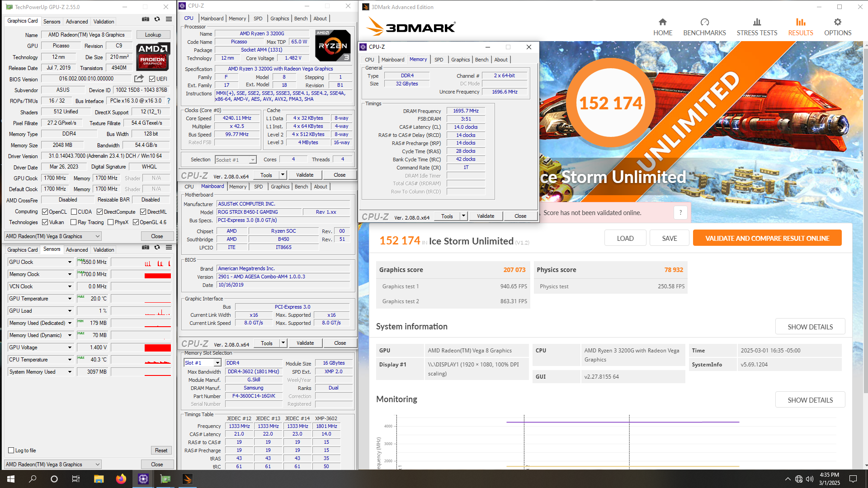868x488 pixels.
Task: Switch to CPU-Z taskbar icon
Action: coord(143,479)
